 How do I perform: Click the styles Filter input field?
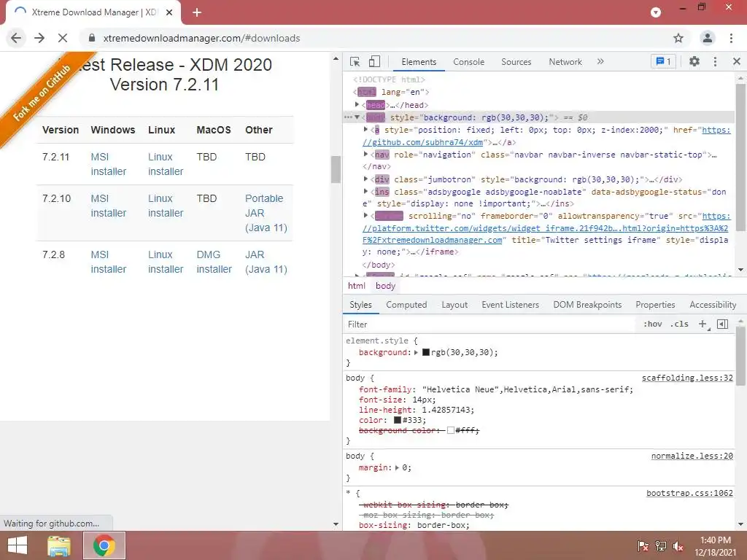pos(491,324)
